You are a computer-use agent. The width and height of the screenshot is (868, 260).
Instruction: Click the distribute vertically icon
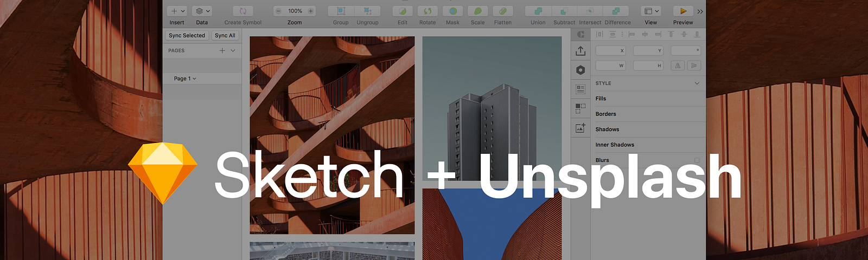click(612, 34)
